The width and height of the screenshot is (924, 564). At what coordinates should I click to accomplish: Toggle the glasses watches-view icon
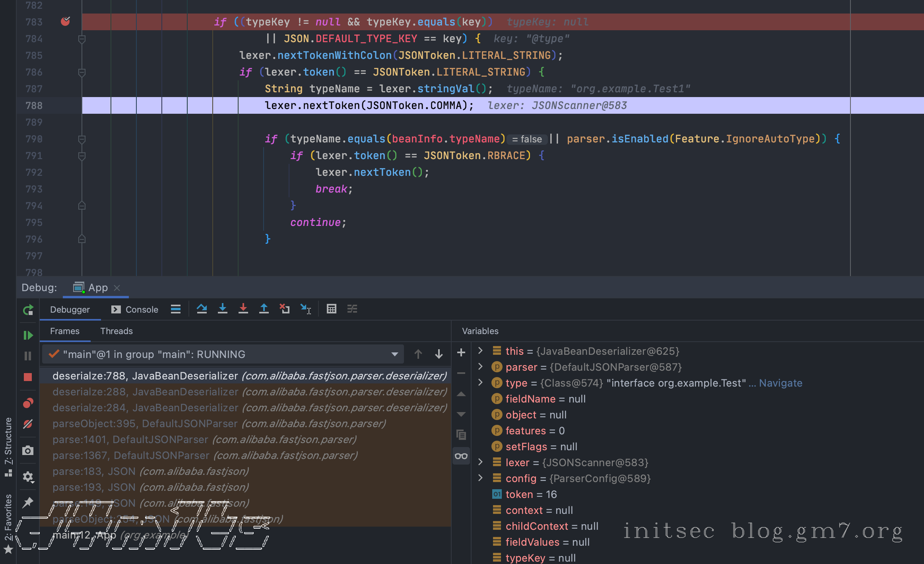point(461,456)
